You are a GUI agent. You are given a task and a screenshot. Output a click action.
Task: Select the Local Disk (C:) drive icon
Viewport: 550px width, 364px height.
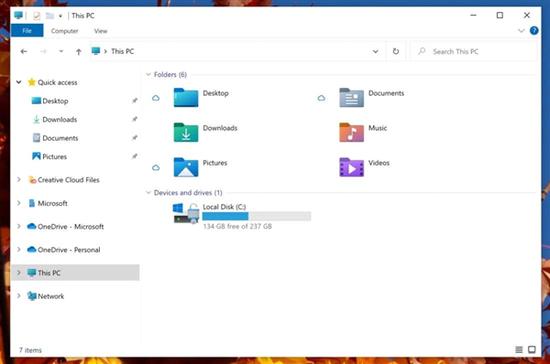[186, 213]
